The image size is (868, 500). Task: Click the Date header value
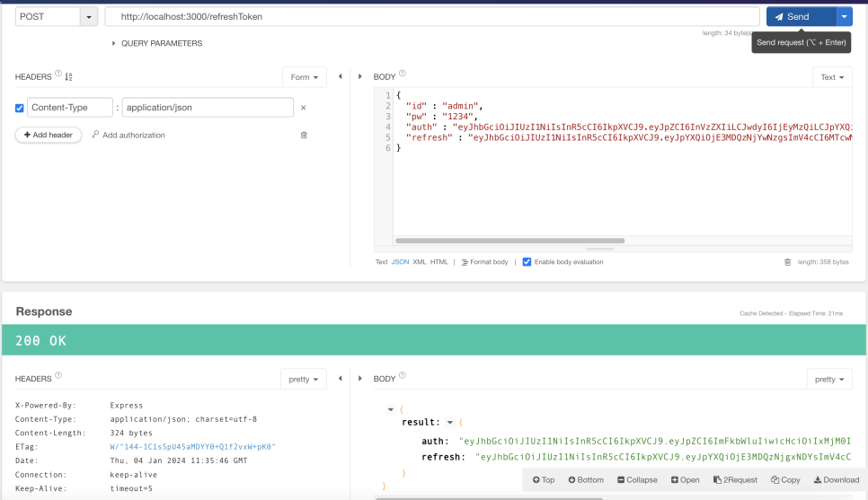(179, 461)
